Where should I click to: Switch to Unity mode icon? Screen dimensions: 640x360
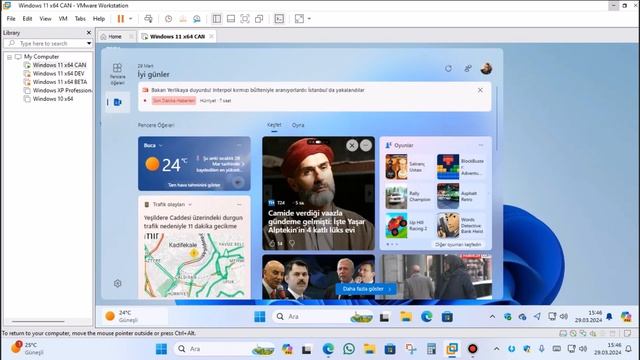click(x=259, y=19)
